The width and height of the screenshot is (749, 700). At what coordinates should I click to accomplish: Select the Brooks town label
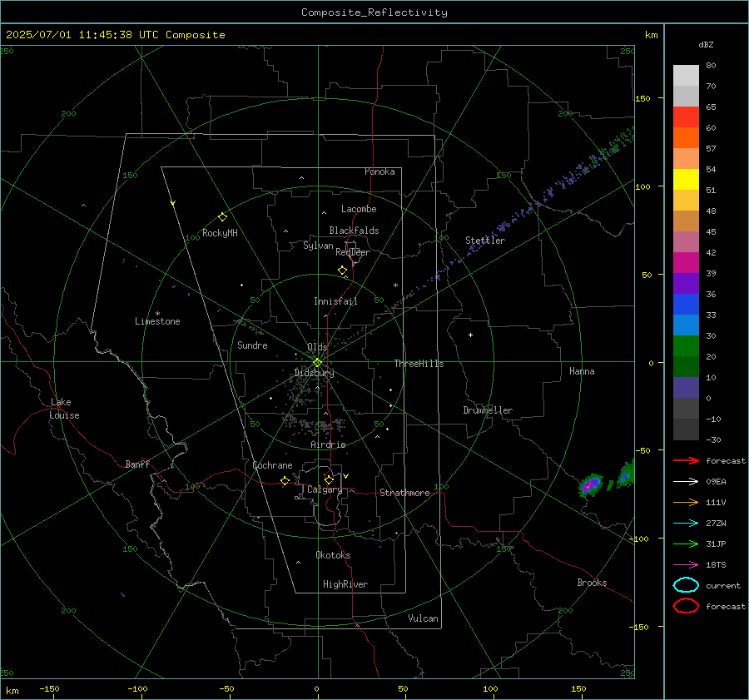pos(592,583)
